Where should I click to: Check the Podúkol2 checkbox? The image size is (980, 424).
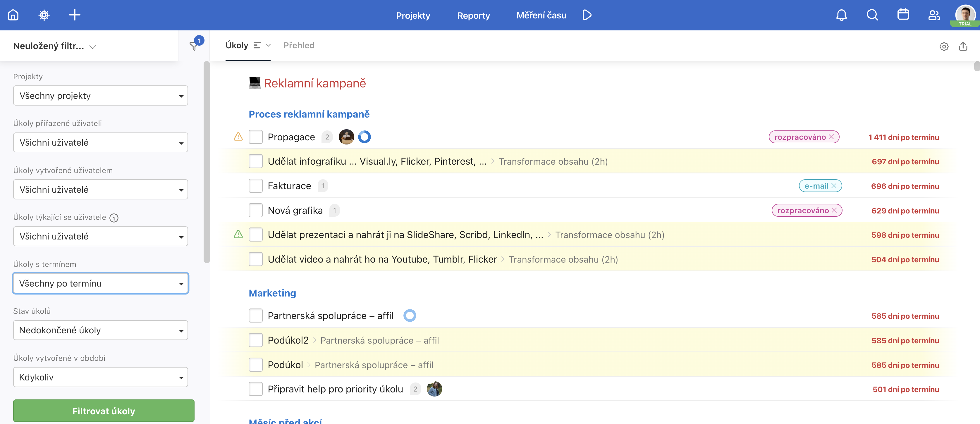coord(256,340)
